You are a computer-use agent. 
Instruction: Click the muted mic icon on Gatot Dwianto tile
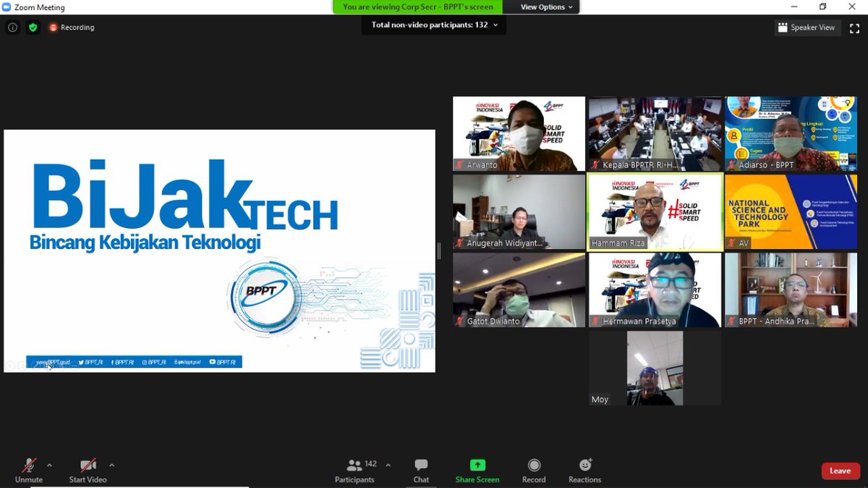(459, 321)
